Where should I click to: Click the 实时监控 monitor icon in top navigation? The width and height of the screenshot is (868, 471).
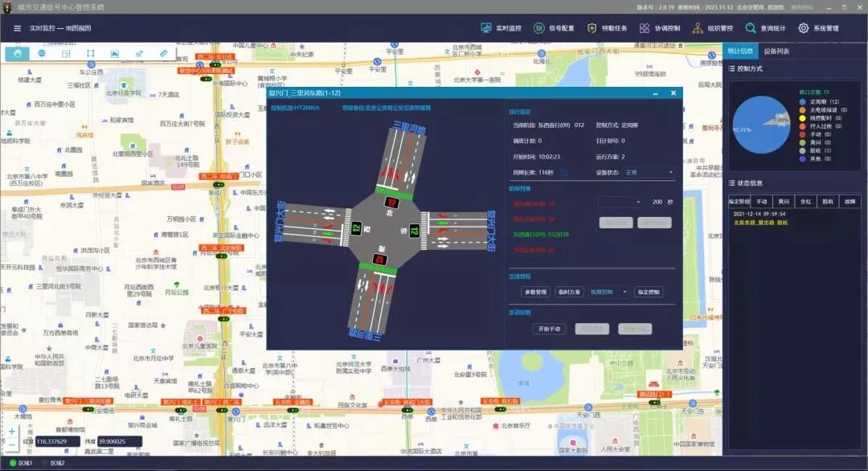pos(486,27)
